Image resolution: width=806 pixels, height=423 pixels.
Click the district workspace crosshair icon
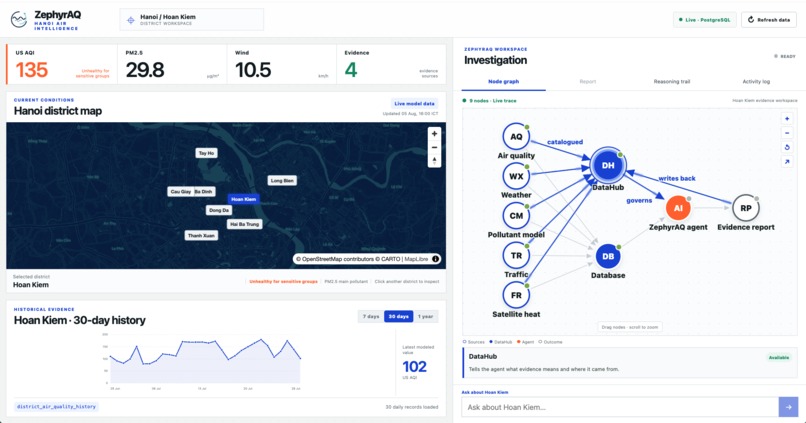click(131, 20)
